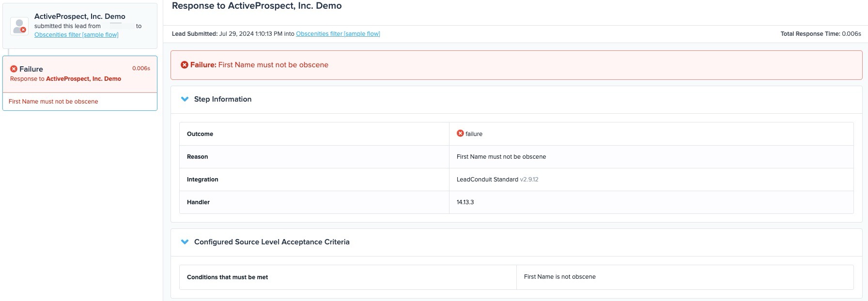Viewport: 868px width, 301px height.
Task: Click the red failure icon beside Failure step
Action: [14, 69]
